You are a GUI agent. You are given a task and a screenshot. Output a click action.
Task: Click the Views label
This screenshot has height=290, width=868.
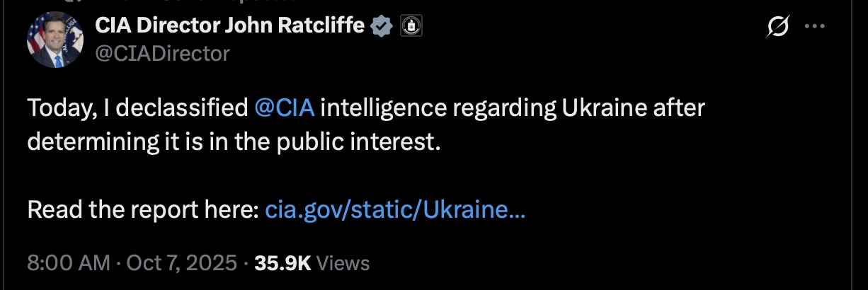(x=343, y=264)
